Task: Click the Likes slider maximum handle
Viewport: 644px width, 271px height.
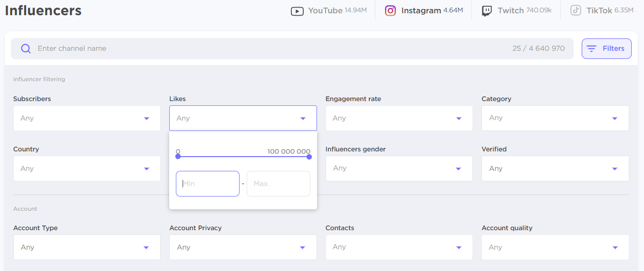Action: click(309, 157)
